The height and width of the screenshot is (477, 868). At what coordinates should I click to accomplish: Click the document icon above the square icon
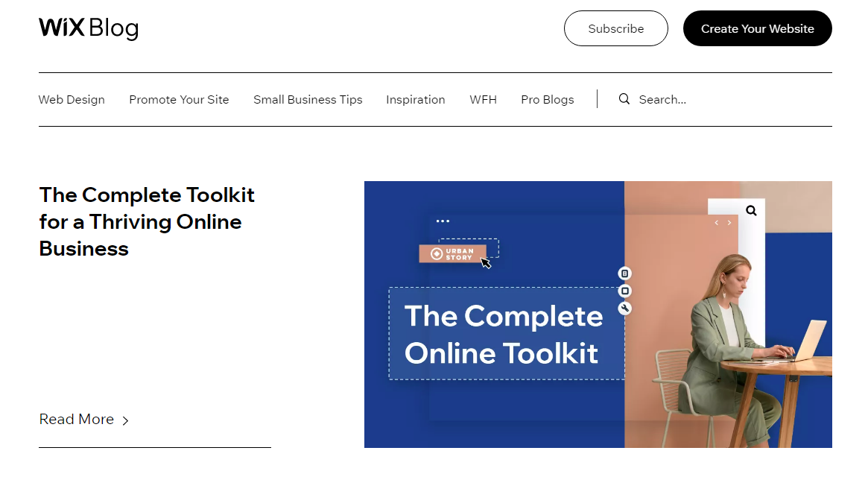[624, 273]
